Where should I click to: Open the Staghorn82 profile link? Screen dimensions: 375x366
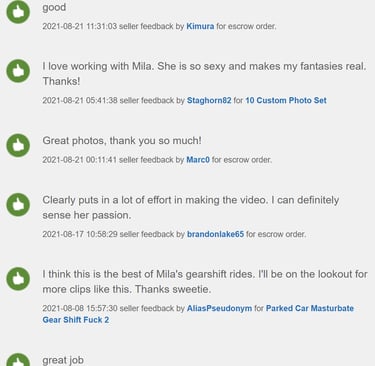click(209, 100)
